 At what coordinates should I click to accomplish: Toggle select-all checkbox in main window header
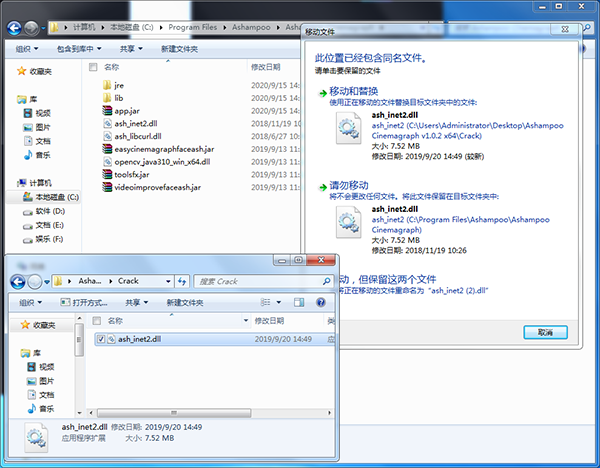pyautogui.click(x=93, y=67)
